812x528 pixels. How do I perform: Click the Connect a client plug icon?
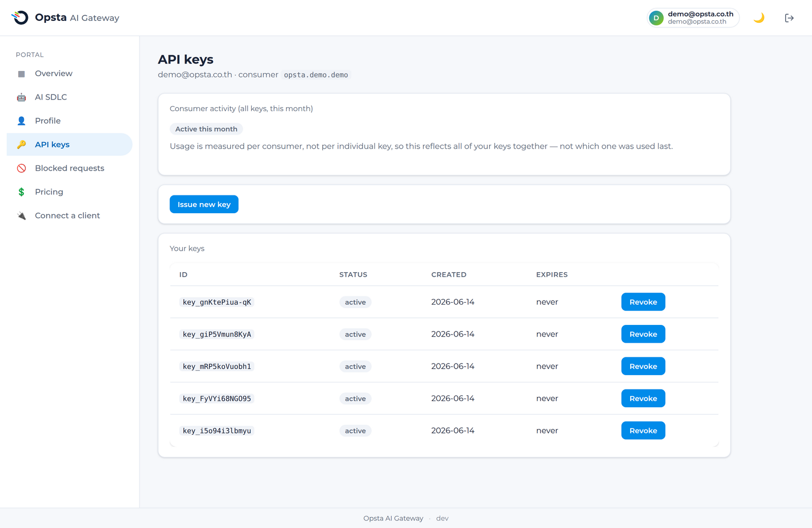[21, 216]
